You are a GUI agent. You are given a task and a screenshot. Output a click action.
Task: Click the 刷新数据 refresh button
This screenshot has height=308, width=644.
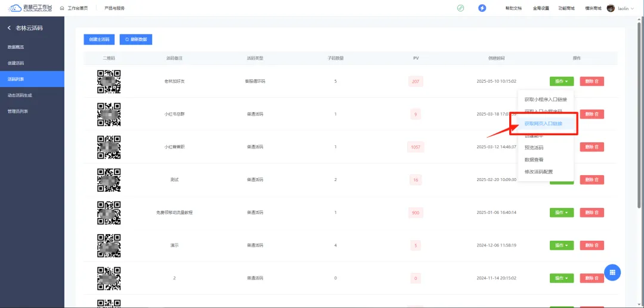click(136, 39)
